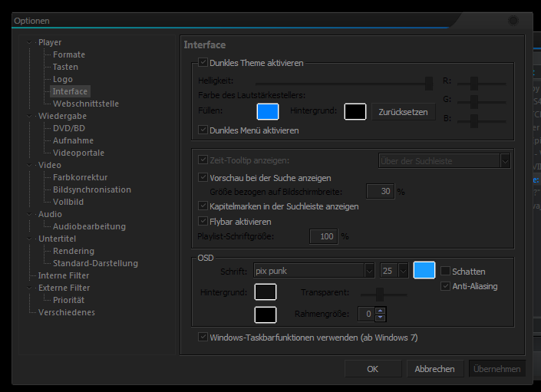Click the R color slider
Screen dimensions: 541x392
pyautogui.click(x=481, y=84)
